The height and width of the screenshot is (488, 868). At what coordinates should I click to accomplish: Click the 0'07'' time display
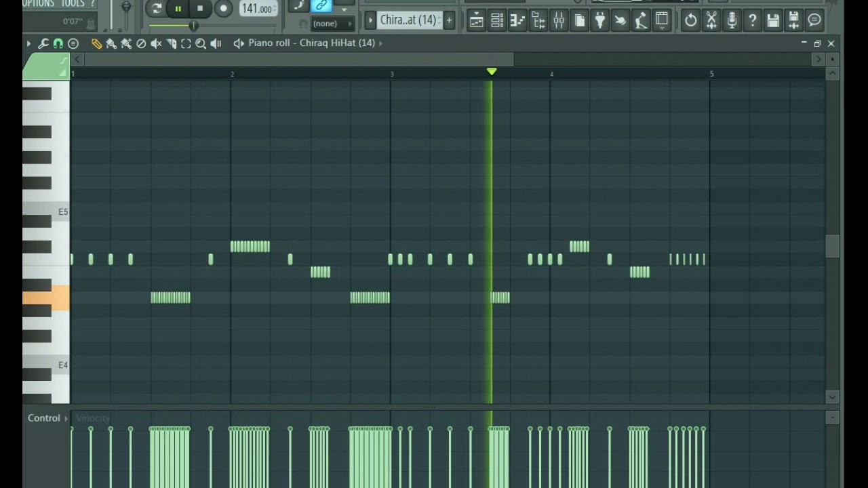[x=73, y=22]
